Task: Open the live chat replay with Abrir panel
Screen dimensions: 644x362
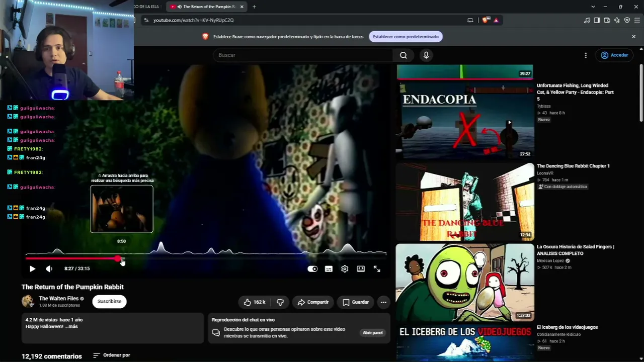Action: (x=373, y=333)
